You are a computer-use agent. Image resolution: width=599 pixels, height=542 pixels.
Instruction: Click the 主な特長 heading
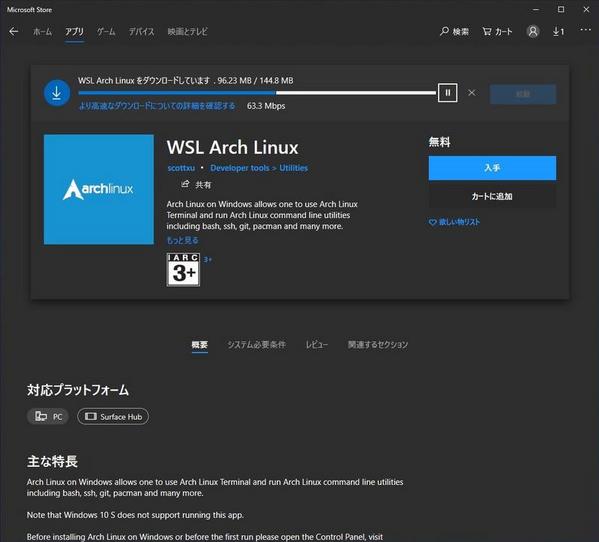pos(52,461)
